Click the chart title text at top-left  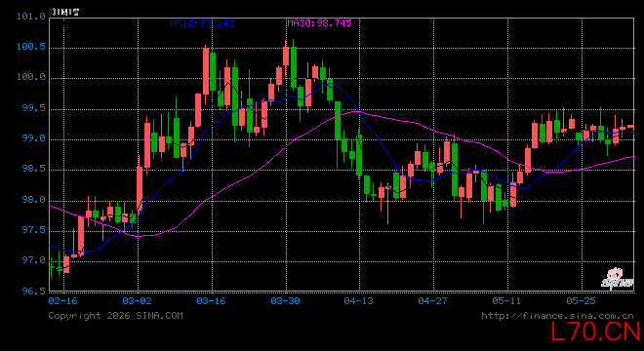point(64,12)
